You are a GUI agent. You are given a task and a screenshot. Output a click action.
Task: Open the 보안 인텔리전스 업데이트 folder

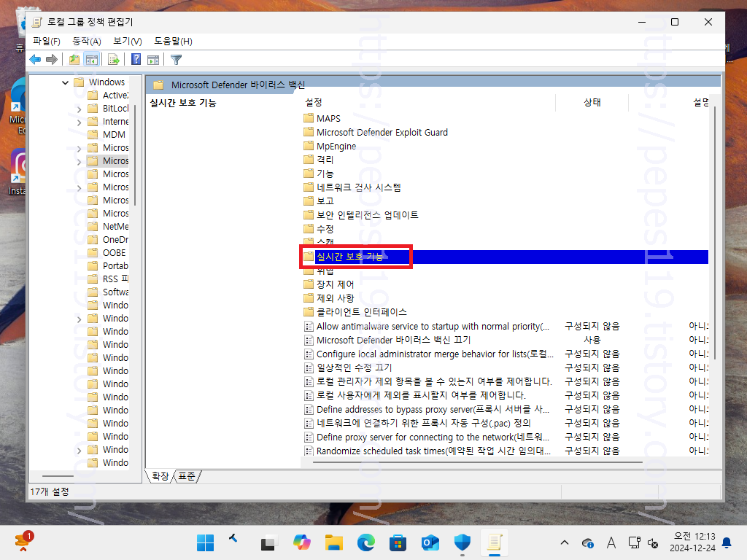tap(361, 215)
